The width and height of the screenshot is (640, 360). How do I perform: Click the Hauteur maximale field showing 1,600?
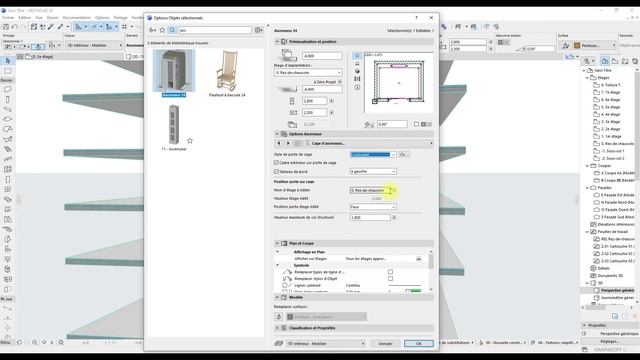(370, 218)
